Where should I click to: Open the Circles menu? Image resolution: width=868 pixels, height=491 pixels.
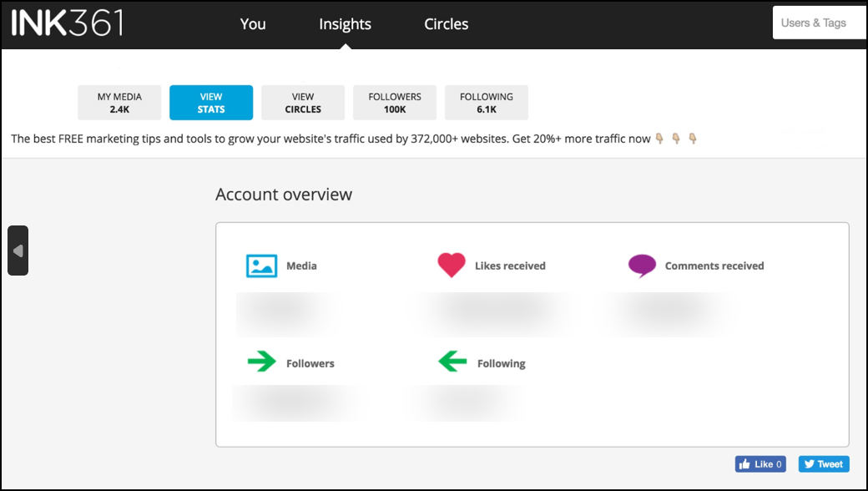coord(447,24)
